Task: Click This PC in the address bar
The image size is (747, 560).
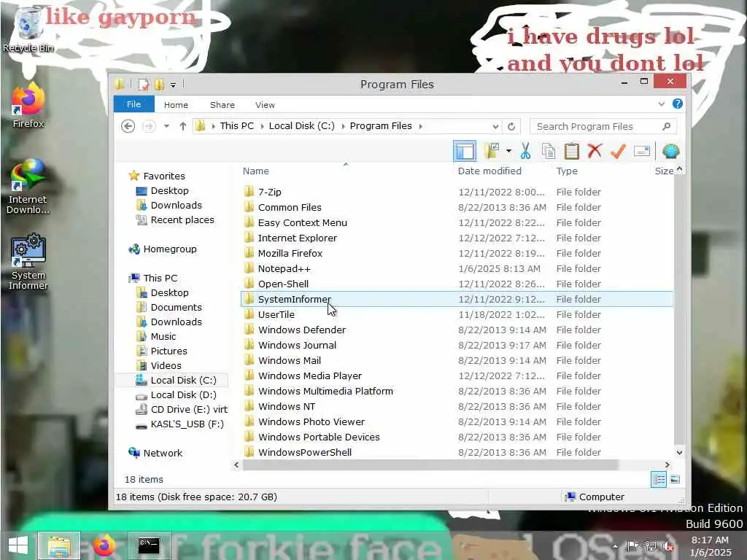Action: (237, 125)
